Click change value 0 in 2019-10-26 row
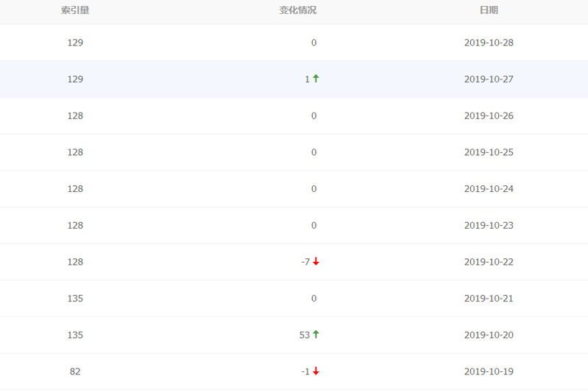 click(314, 115)
